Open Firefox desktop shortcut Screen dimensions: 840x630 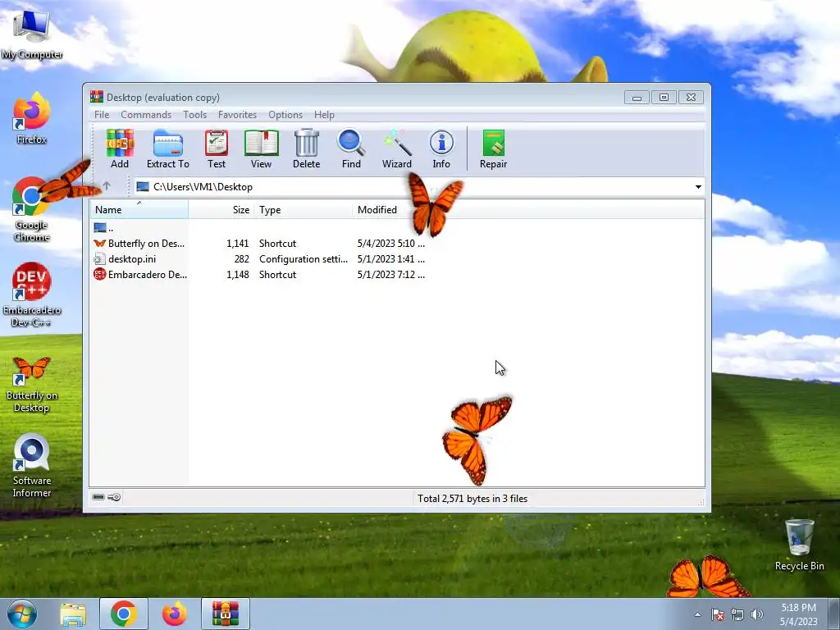[x=32, y=118]
